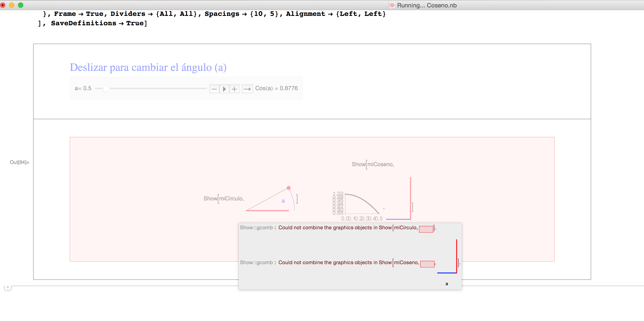This screenshot has width=644, height=321.
Task: Click the yellow minimize window button
Action: tap(12, 5)
